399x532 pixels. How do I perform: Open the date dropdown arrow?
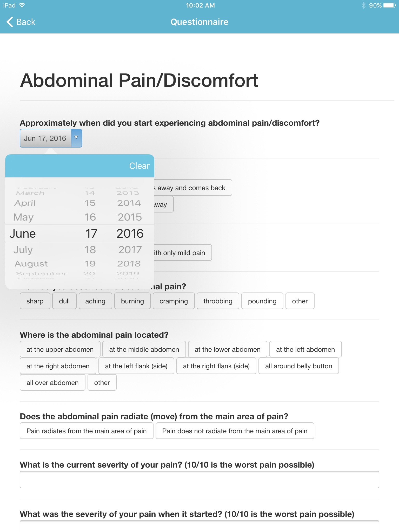coord(76,138)
